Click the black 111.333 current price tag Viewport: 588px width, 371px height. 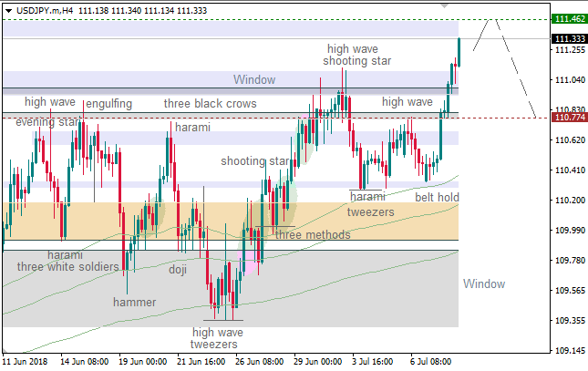coord(569,39)
